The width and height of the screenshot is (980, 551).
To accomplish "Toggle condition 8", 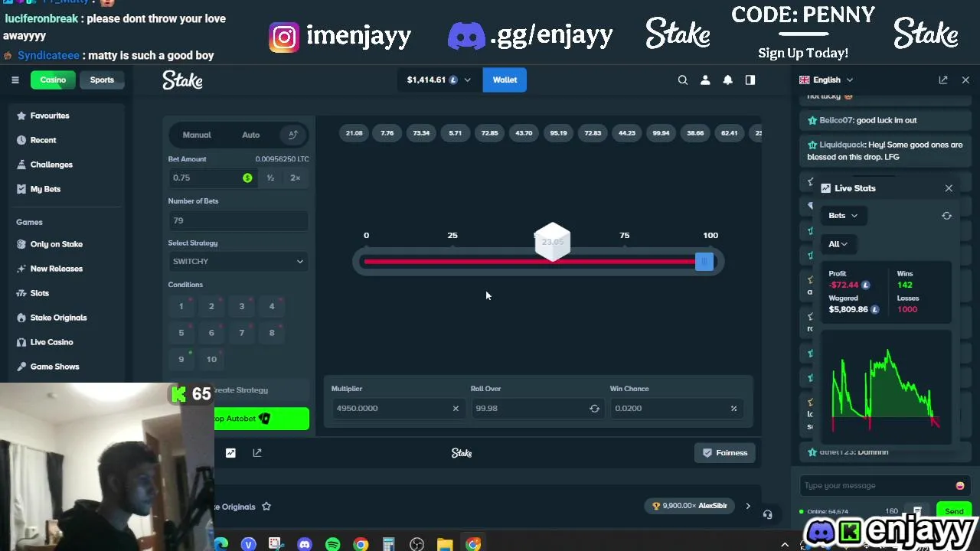I will tap(272, 333).
